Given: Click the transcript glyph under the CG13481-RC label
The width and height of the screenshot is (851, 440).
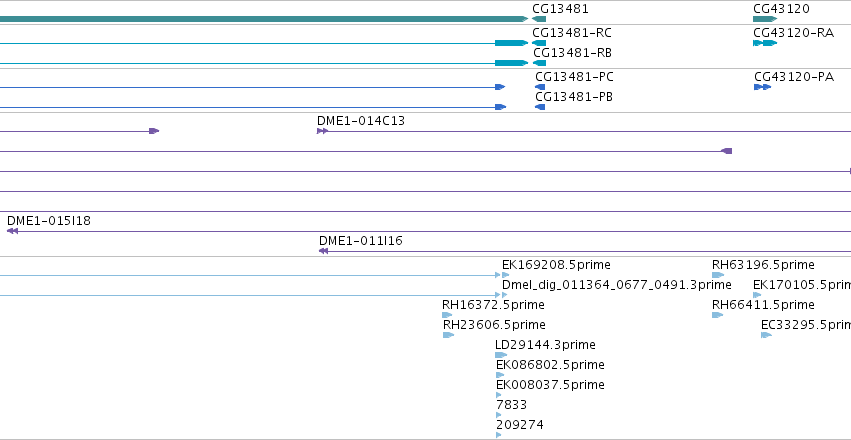Looking at the screenshot, I should click(x=539, y=43).
